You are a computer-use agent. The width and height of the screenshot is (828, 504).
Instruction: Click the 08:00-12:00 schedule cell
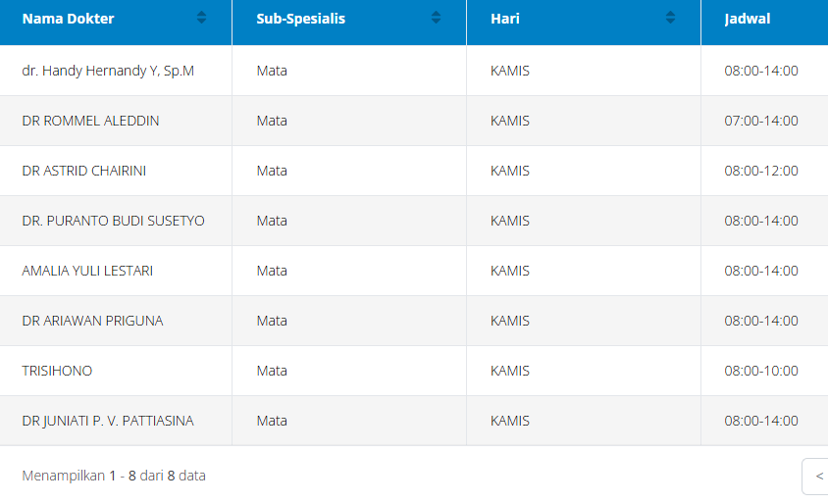pyautogui.click(x=761, y=171)
